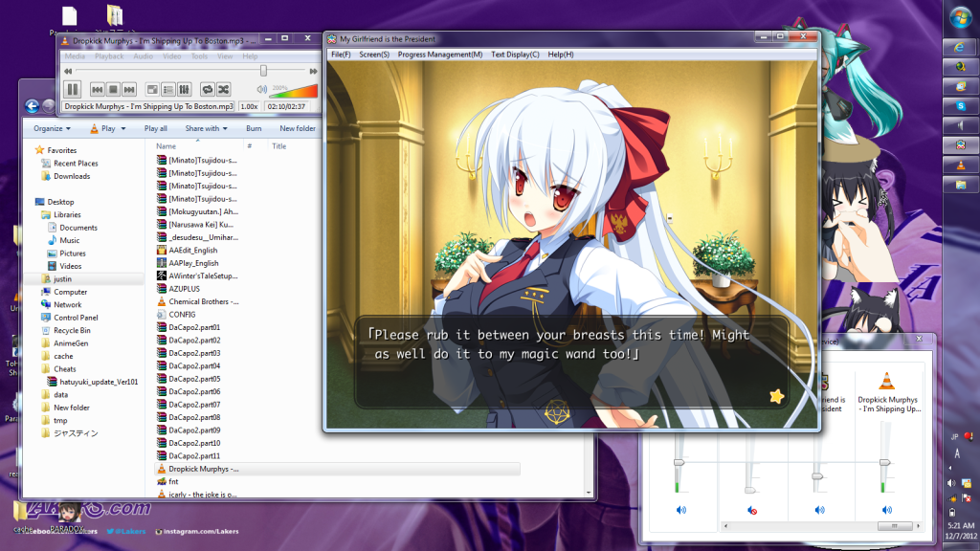
Task: Mute Dropkick Murphys in Volume Mixer
Action: click(887, 511)
